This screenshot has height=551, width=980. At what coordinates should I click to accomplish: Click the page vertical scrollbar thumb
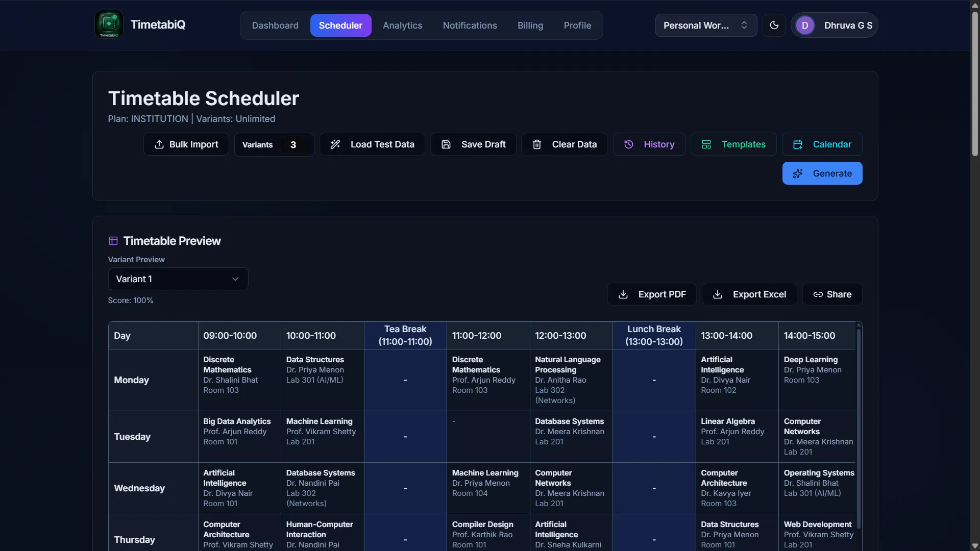point(975,84)
